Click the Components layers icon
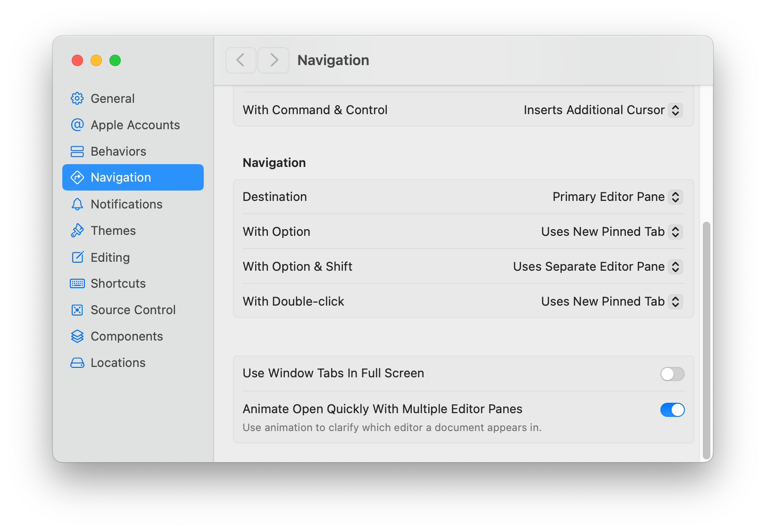Viewport: 766px width, 532px height. (x=77, y=336)
